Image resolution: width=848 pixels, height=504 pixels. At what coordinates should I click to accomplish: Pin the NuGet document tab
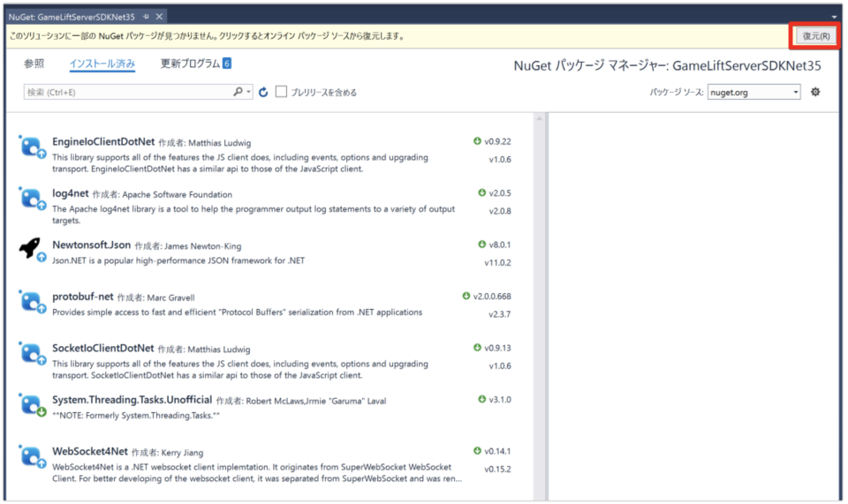(146, 17)
